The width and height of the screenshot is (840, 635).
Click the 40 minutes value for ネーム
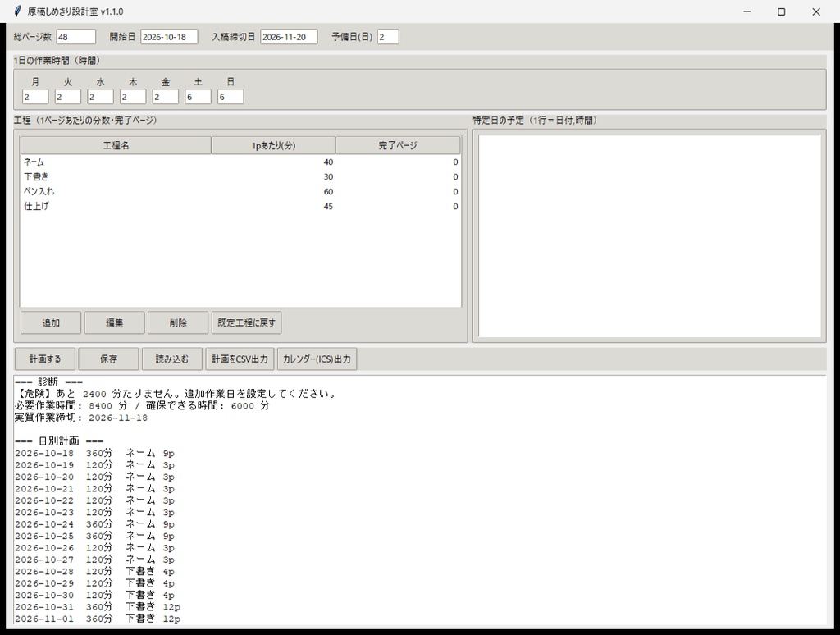328,162
